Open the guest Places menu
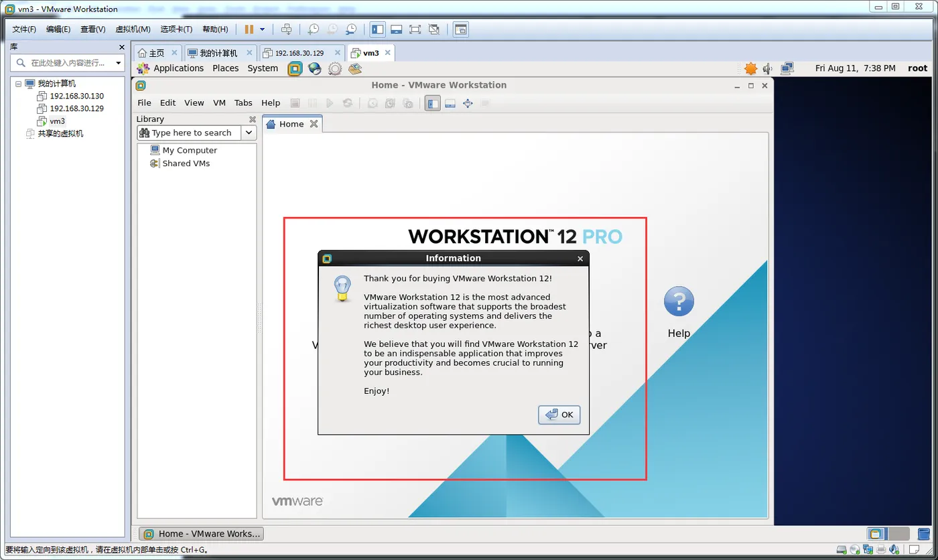Screen dimensions: 938x560 coord(226,68)
